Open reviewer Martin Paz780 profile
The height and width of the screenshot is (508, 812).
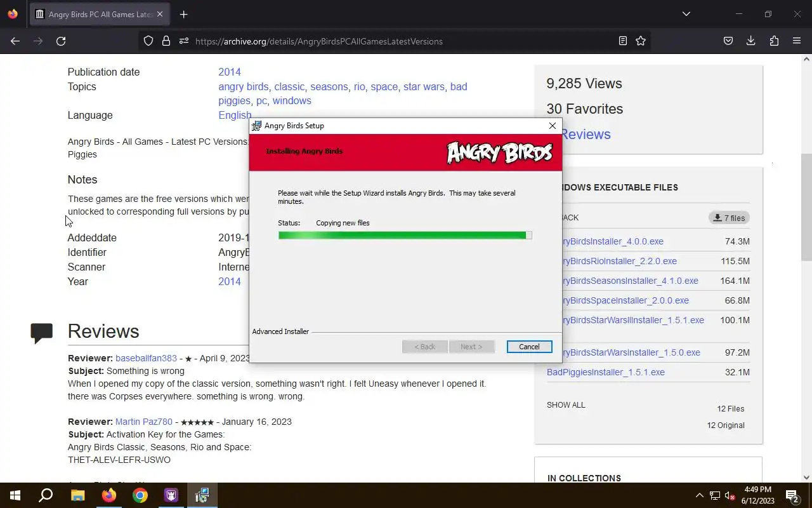144,422
